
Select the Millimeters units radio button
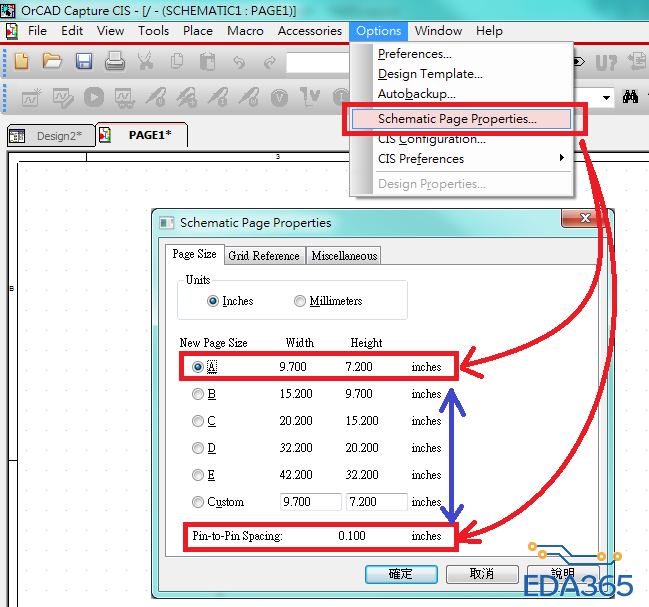[x=300, y=301]
